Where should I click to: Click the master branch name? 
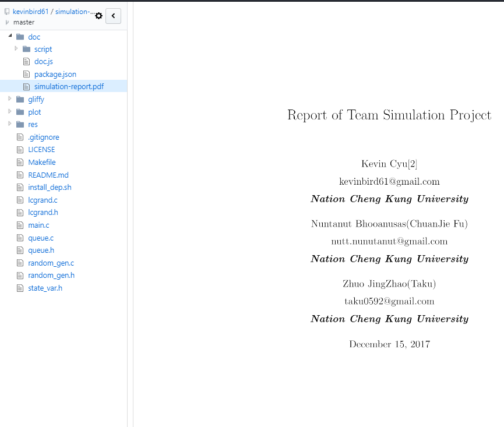click(24, 22)
